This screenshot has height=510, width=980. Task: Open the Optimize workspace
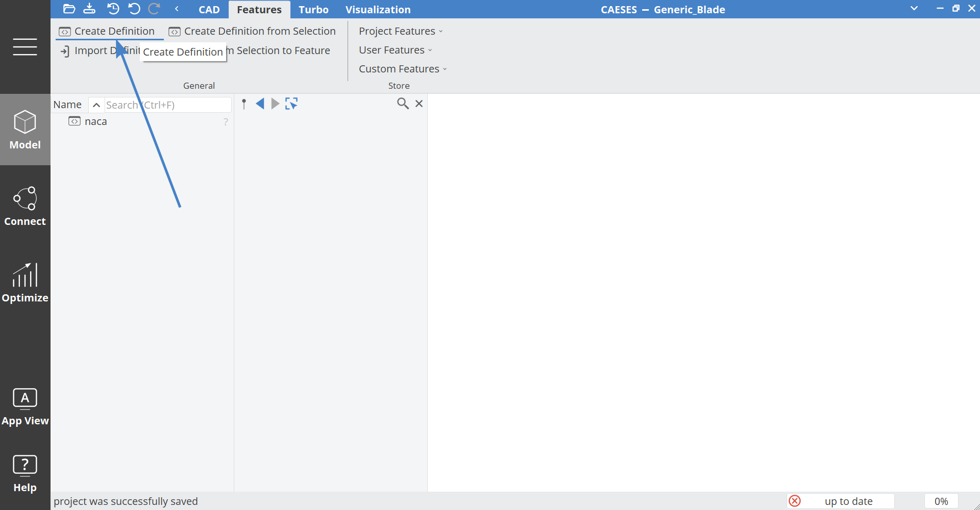tap(25, 283)
